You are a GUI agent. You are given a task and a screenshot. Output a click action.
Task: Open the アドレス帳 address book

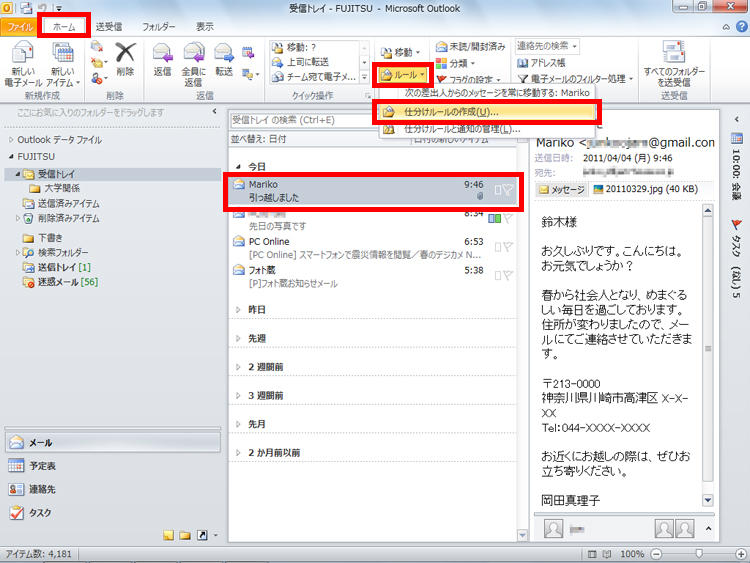tap(541, 63)
